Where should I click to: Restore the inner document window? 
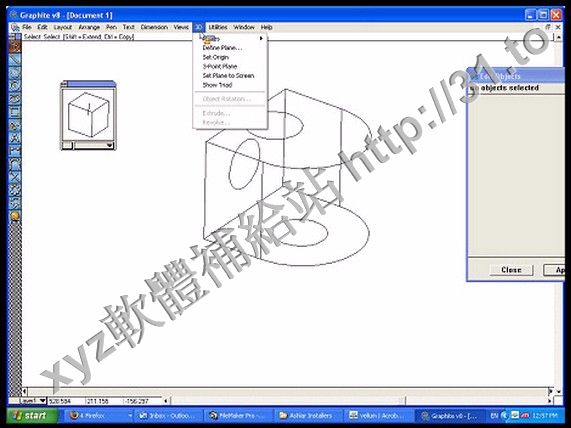548,27
